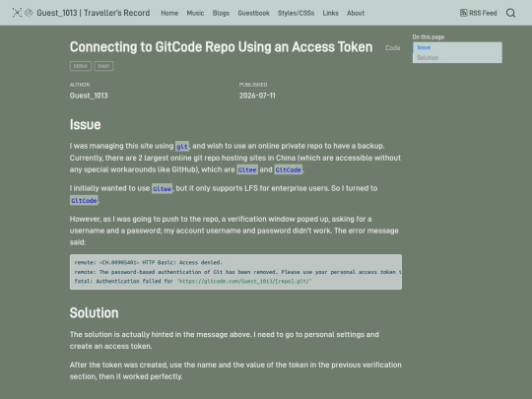The image size is (532, 399).
Task: Click the 'On this page' label
Action: tap(429, 37)
